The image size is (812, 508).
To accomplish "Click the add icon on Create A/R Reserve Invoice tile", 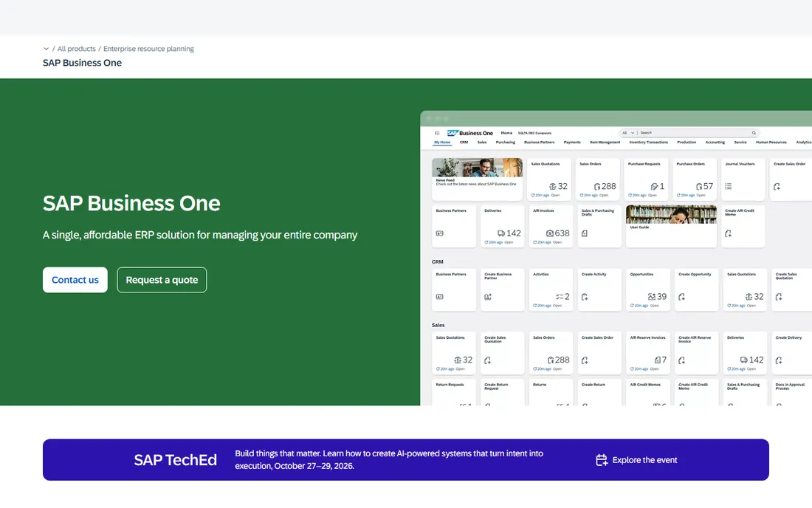I will pyautogui.click(x=681, y=360).
